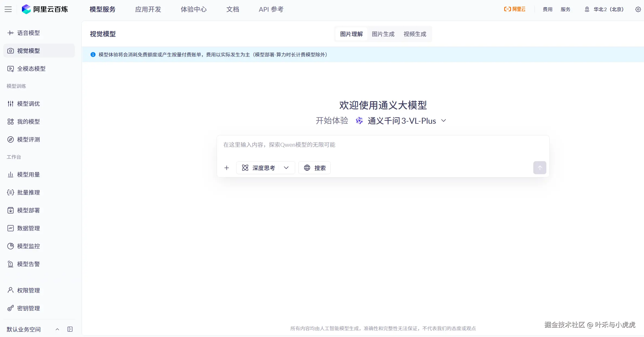Open 密钥管理 key management
644x337 pixels.
pos(28,308)
